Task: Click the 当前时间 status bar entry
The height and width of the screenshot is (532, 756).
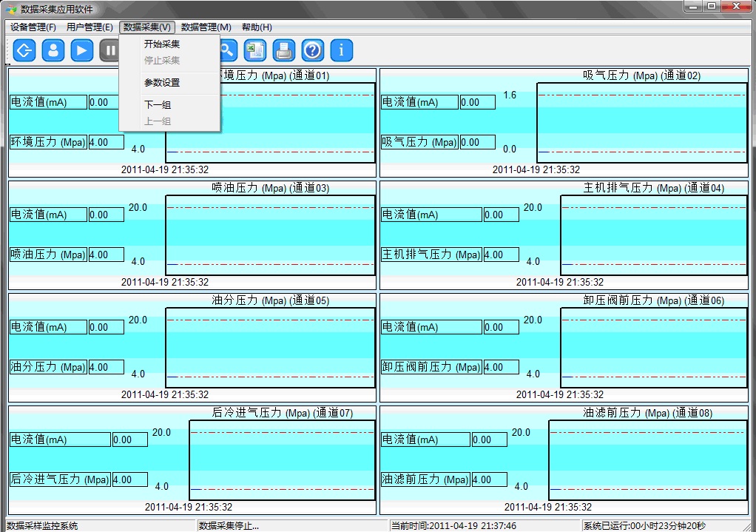Action: coord(453,526)
